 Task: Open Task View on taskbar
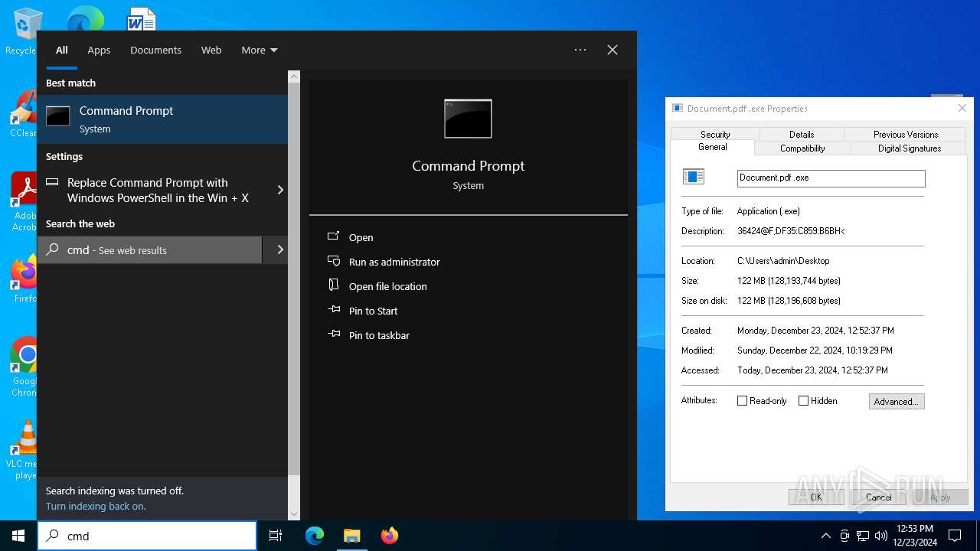pos(276,536)
